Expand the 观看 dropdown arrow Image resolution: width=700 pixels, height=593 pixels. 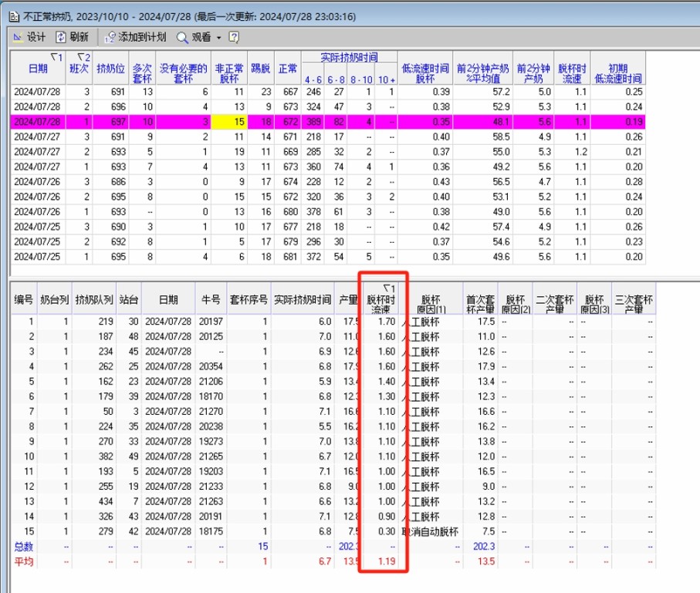tap(218, 37)
